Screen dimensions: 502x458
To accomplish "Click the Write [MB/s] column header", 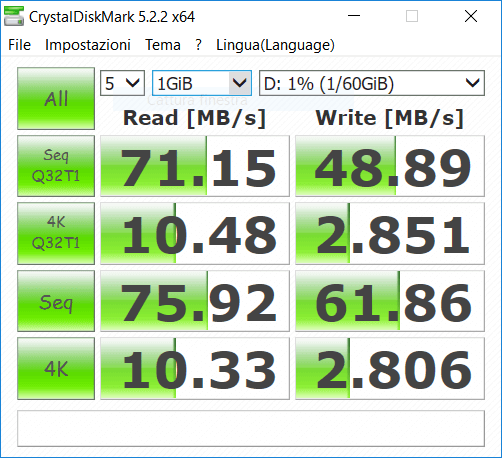I will click(390, 118).
